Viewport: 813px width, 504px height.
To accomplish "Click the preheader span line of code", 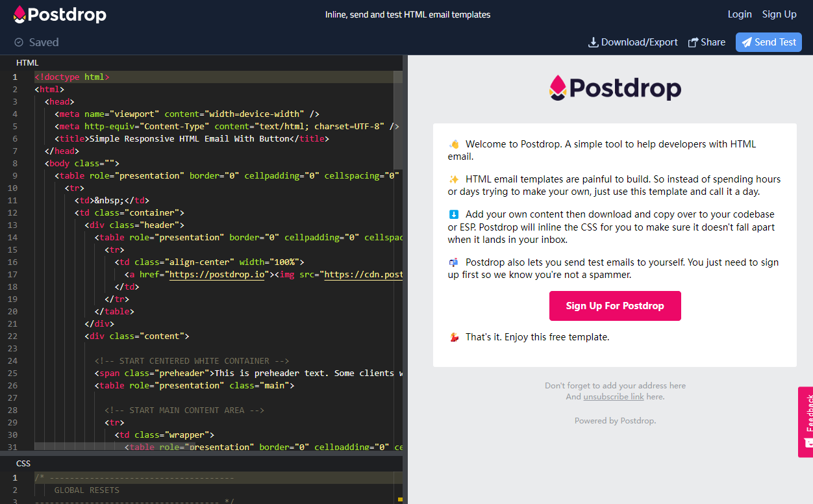I will 248,373.
